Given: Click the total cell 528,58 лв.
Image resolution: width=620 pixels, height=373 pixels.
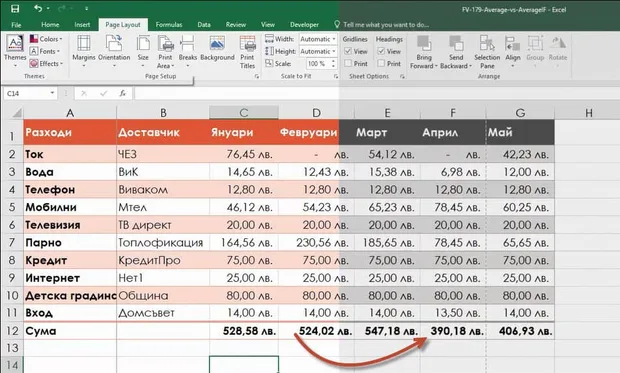Looking at the screenshot, I should click(244, 331).
